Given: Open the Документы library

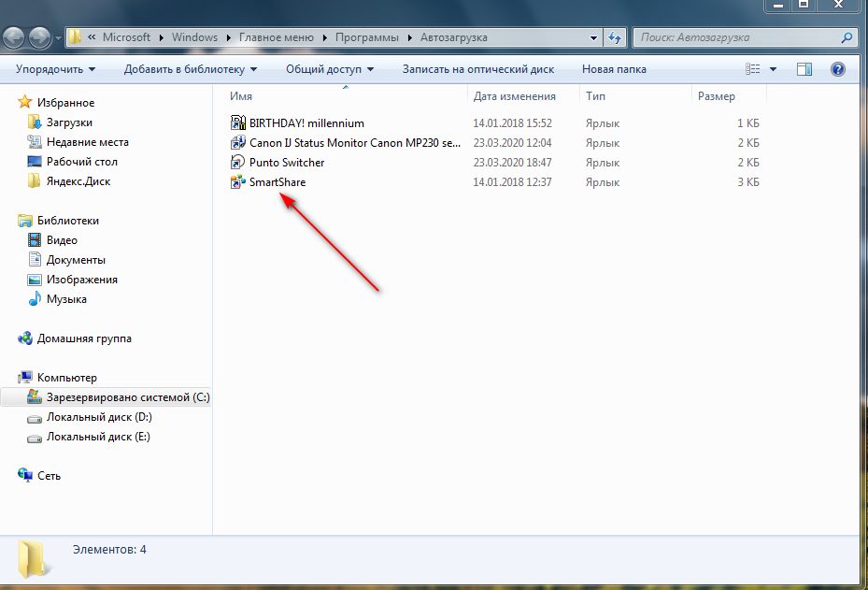Looking at the screenshot, I should coord(76,260).
